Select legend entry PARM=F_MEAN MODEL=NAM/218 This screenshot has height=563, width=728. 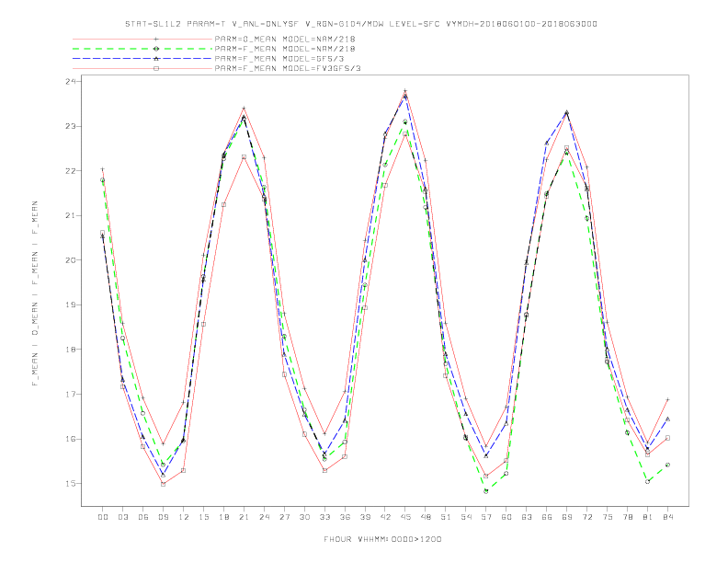[285, 49]
